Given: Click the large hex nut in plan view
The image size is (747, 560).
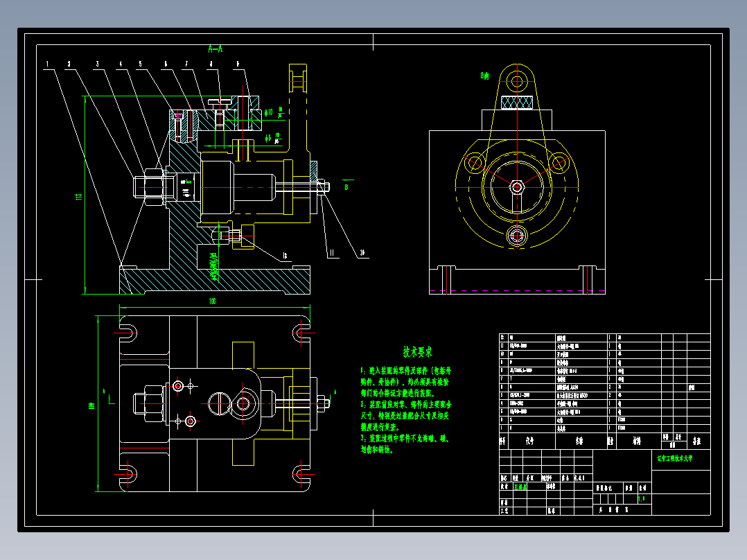Looking at the screenshot, I should (x=153, y=403).
